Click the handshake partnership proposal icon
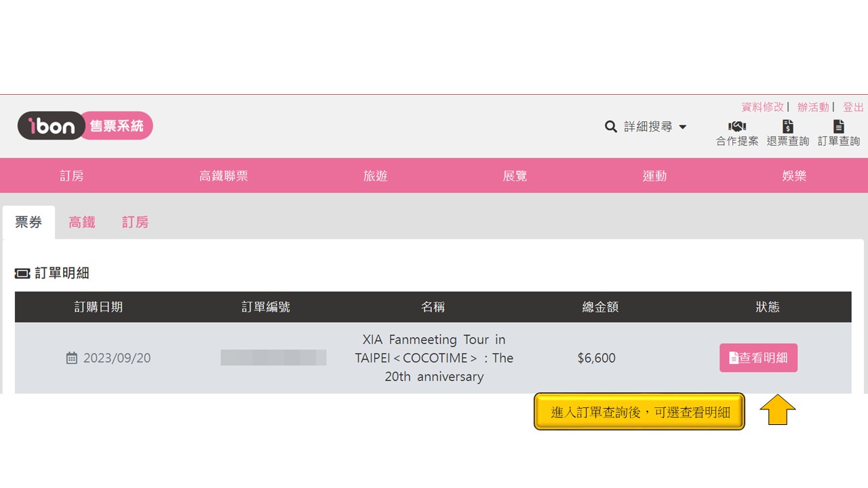 (x=736, y=126)
